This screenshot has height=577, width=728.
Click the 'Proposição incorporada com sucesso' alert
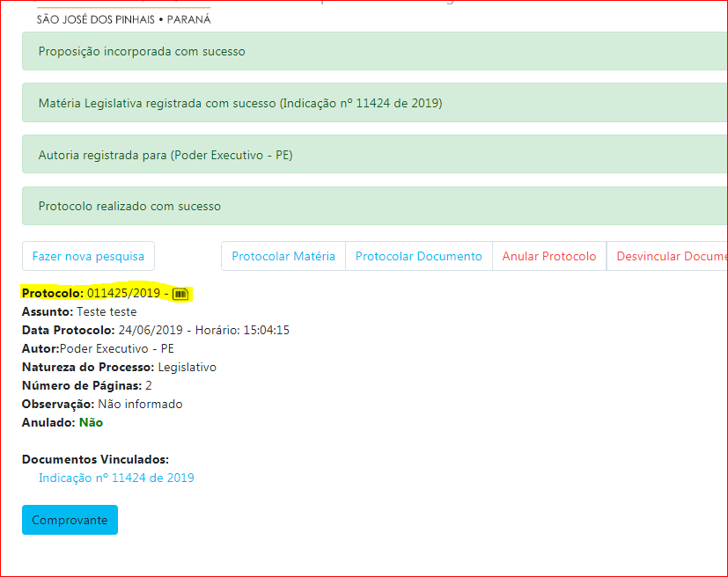click(x=375, y=51)
